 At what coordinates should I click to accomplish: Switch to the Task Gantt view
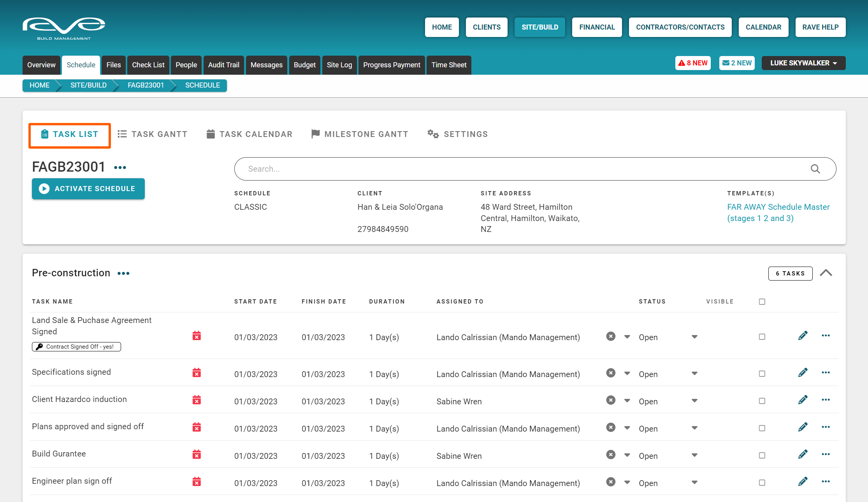pos(153,134)
